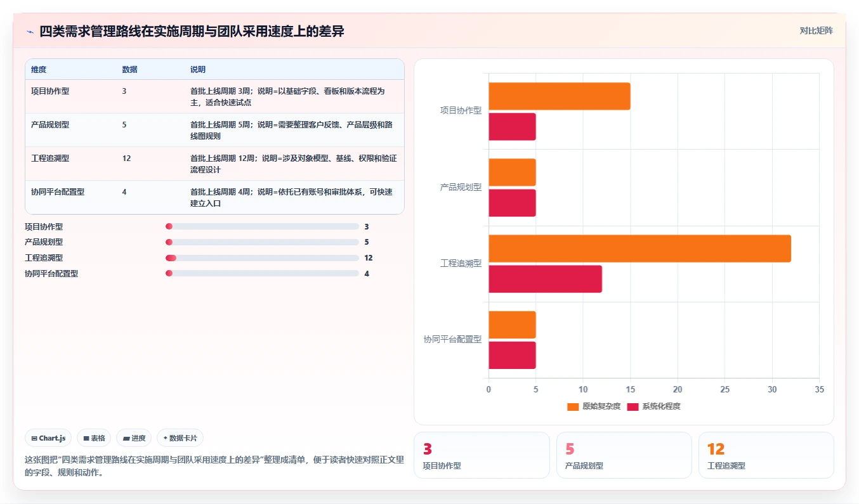The image size is (859, 504).
Task: Click the 维度 column header
Action: 39,70
